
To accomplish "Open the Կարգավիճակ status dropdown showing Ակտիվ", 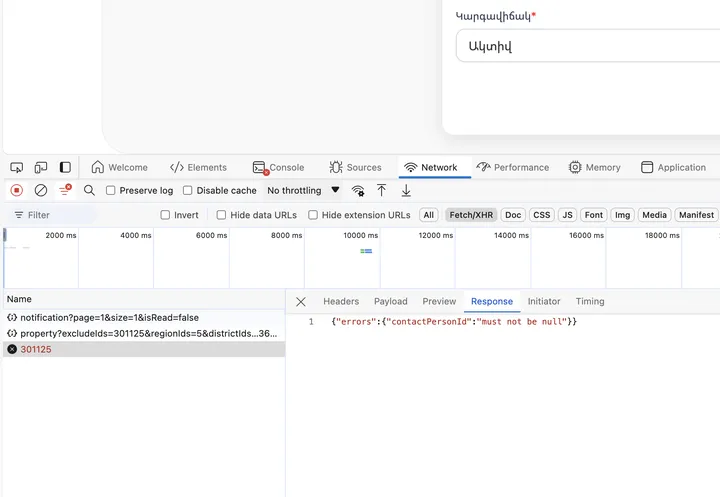I will point(587,46).
